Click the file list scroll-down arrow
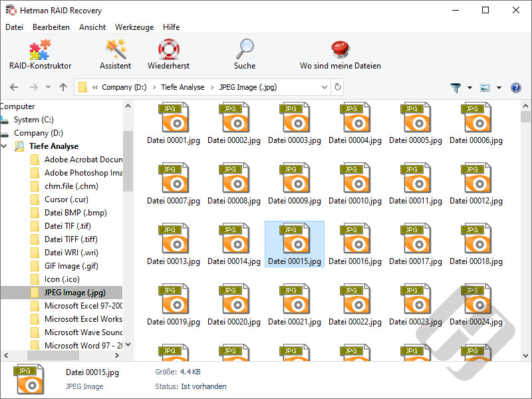Screen dimensions: 532x399 (525, 356)
